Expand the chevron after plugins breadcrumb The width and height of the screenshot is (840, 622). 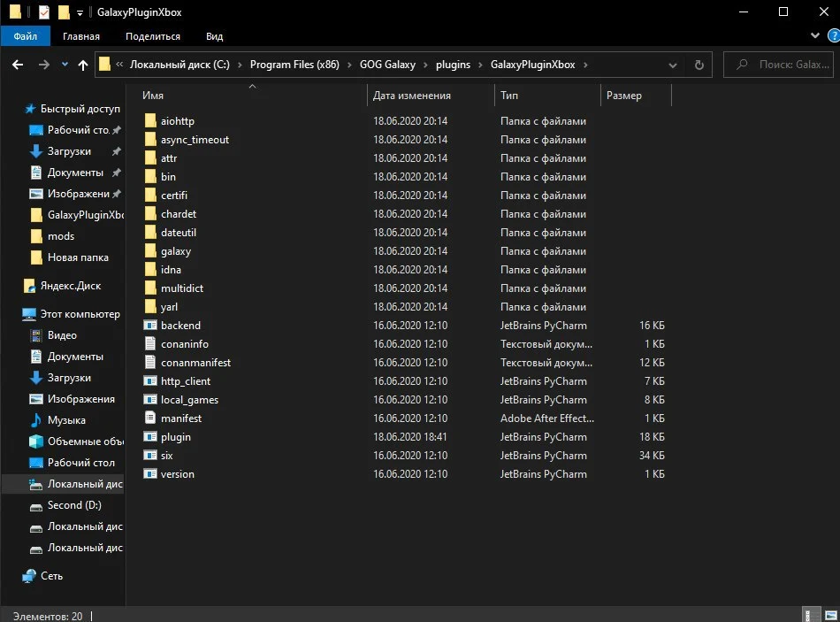tap(480, 65)
